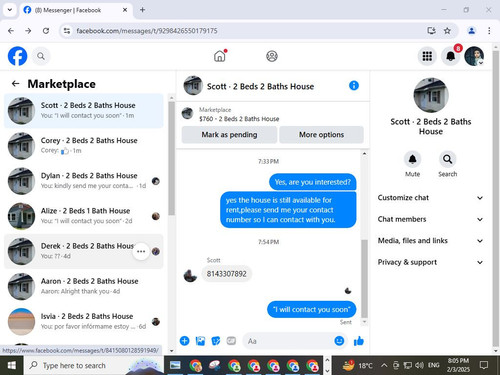Attach a photo with the image icon
Image resolution: width=500 pixels, height=375 pixels.
pyautogui.click(x=200, y=341)
